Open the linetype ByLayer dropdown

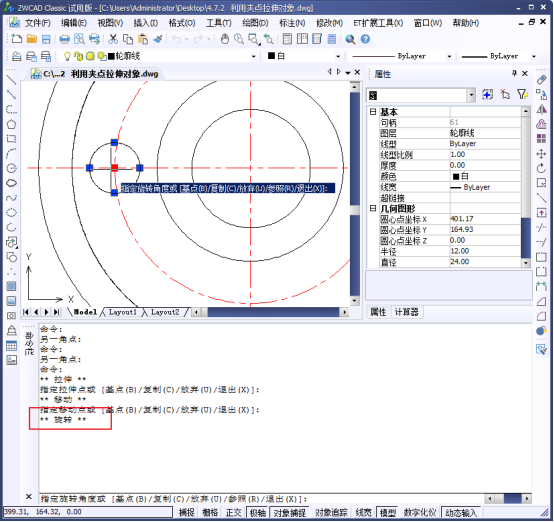[x=449, y=56]
